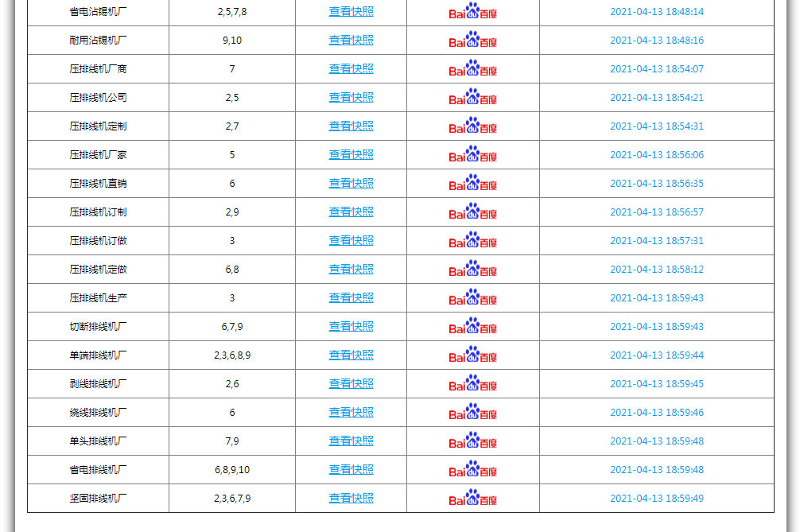800x532 pixels.
Task: Select the keyword cell 压排线机直销
Action: point(98,183)
